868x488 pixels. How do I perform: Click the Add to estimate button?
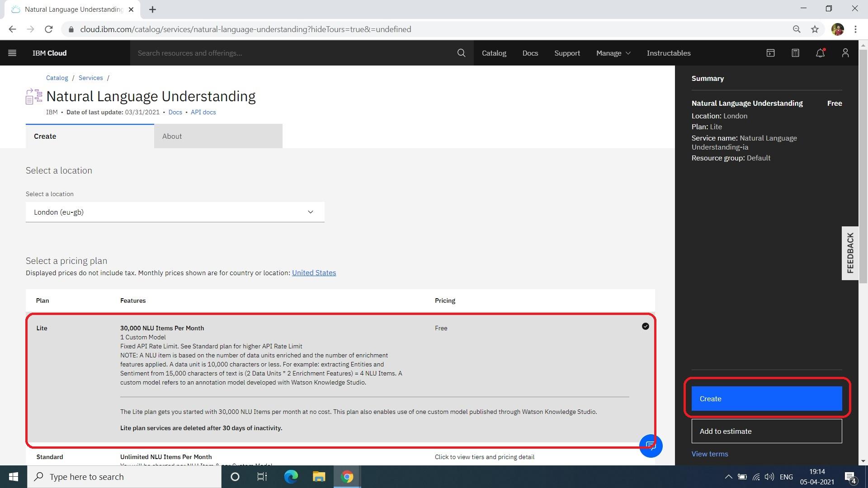[x=766, y=431]
